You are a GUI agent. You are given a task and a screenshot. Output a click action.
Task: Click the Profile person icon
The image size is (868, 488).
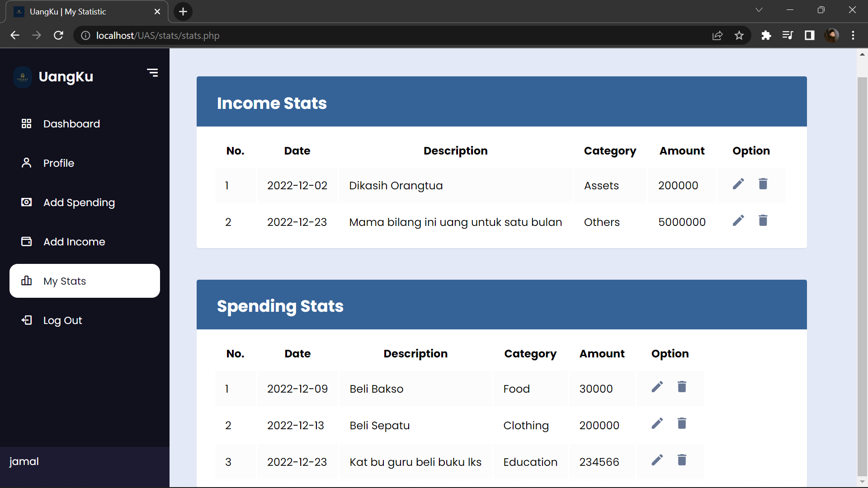pos(26,163)
